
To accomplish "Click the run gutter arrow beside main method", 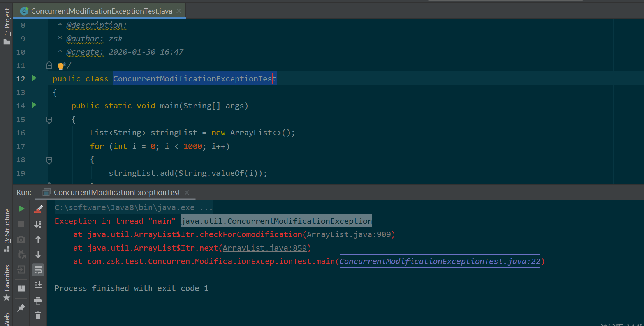I will [34, 105].
